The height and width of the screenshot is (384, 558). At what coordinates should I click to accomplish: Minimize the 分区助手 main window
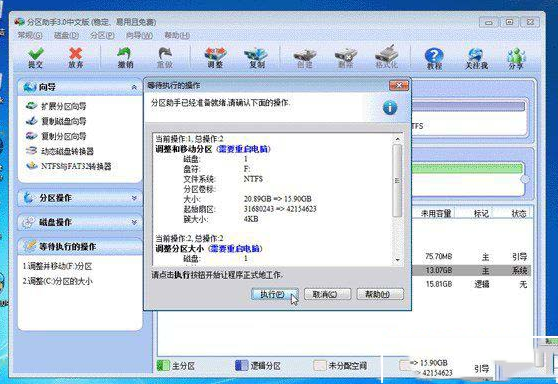pos(489,22)
